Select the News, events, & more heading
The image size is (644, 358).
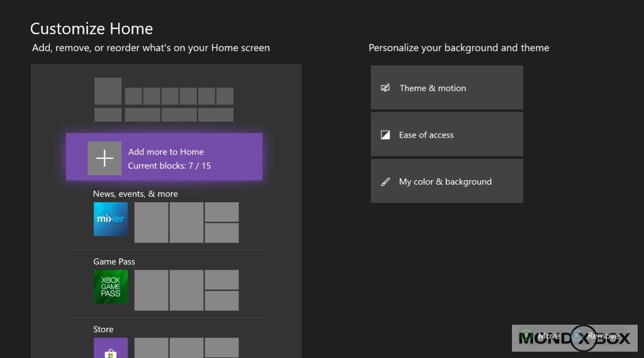pyautogui.click(x=135, y=194)
